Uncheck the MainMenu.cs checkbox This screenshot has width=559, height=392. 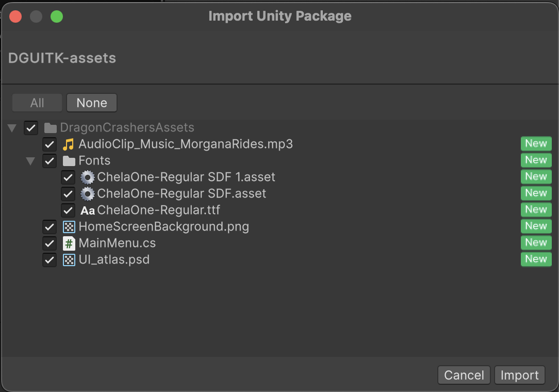tap(50, 243)
